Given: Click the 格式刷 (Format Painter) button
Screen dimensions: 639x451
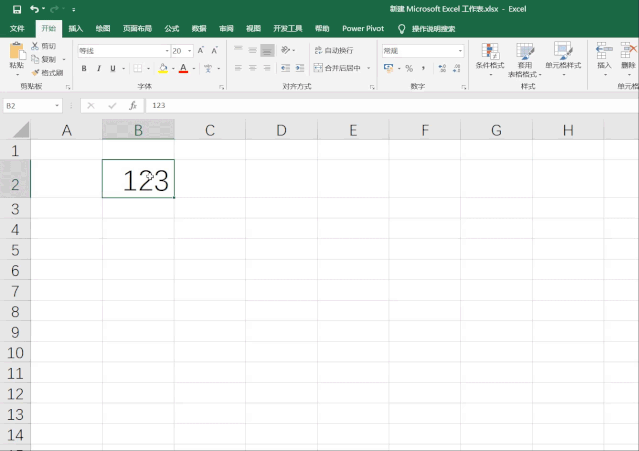Looking at the screenshot, I should [x=48, y=73].
